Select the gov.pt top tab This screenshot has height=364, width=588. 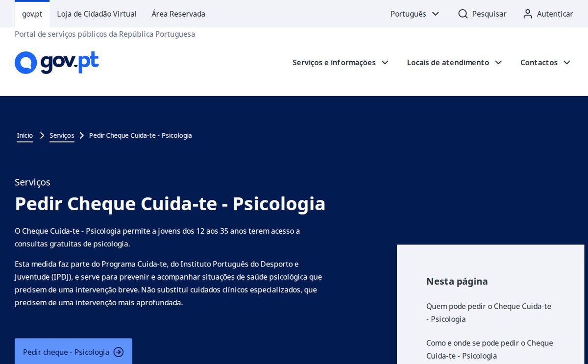point(32,14)
